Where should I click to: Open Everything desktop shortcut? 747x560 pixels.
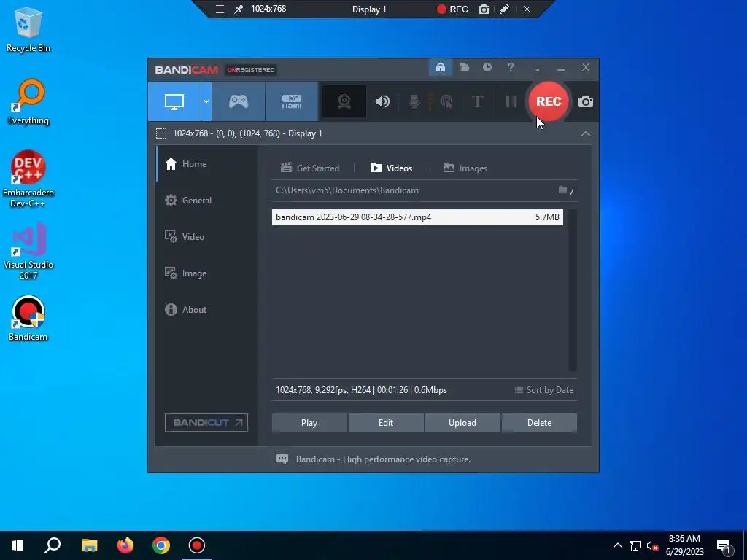[x=28, y=102]
